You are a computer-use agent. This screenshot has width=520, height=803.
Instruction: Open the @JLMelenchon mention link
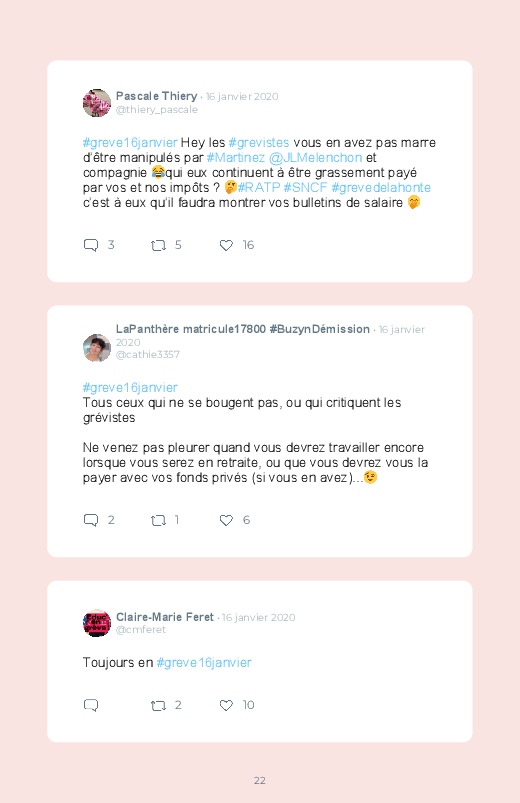[316, 157]
